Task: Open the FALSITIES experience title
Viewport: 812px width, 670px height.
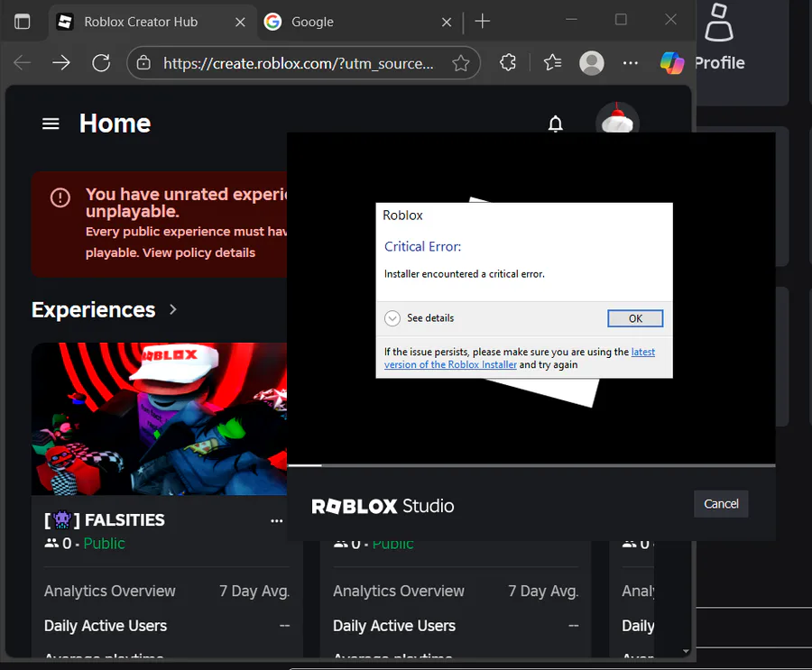Action: click(x=105, y=519)
